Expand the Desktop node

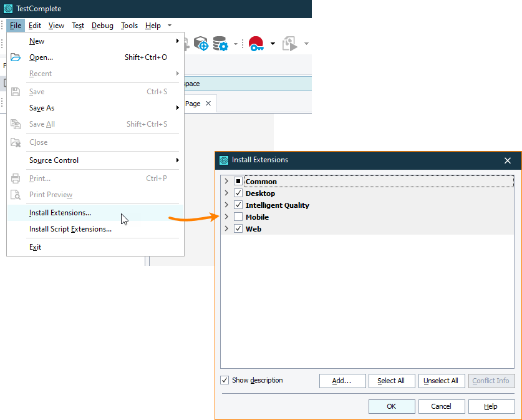pyautogui.click(x=227, y=193)
